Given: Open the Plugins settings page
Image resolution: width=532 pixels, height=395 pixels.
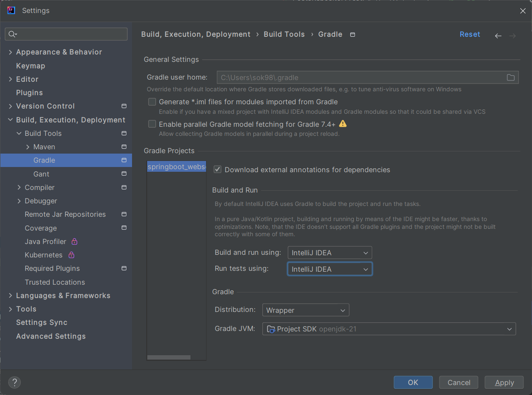Looking at the screenshot, I should (x=29, y=93).
